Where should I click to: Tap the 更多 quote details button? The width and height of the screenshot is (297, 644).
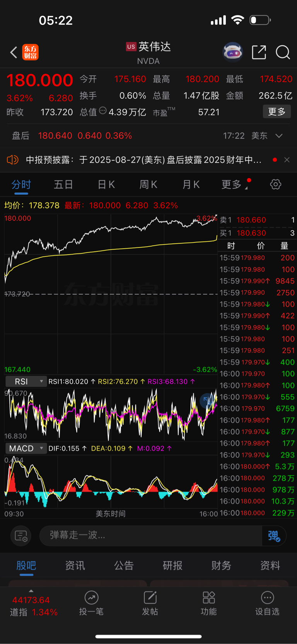pos(277,112)
